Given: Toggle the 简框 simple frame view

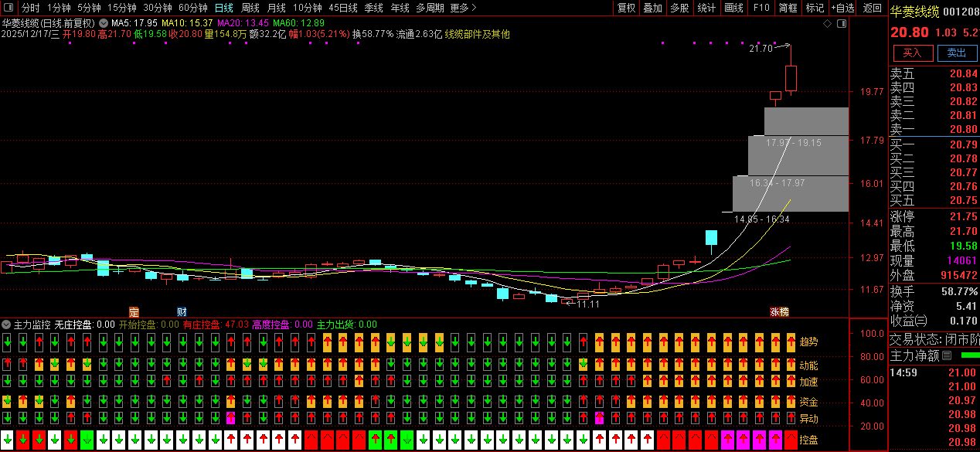Looking at the screenshot, I should [x=788, y=8].
